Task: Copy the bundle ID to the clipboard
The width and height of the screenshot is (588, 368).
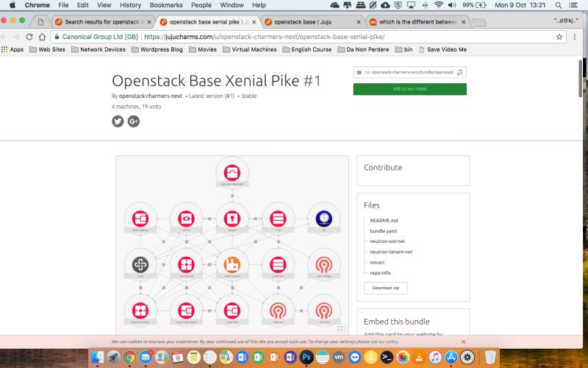Action: pos(460,72)
